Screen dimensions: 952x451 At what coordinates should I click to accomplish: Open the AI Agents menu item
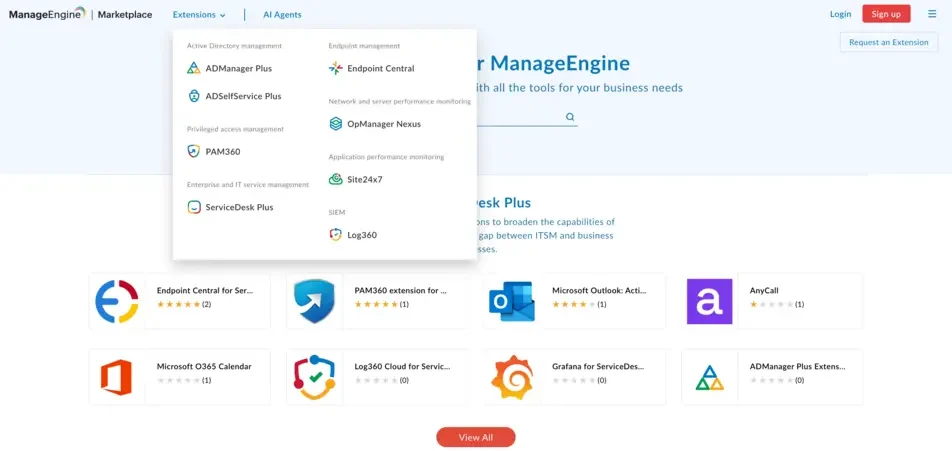click(282, 15)
